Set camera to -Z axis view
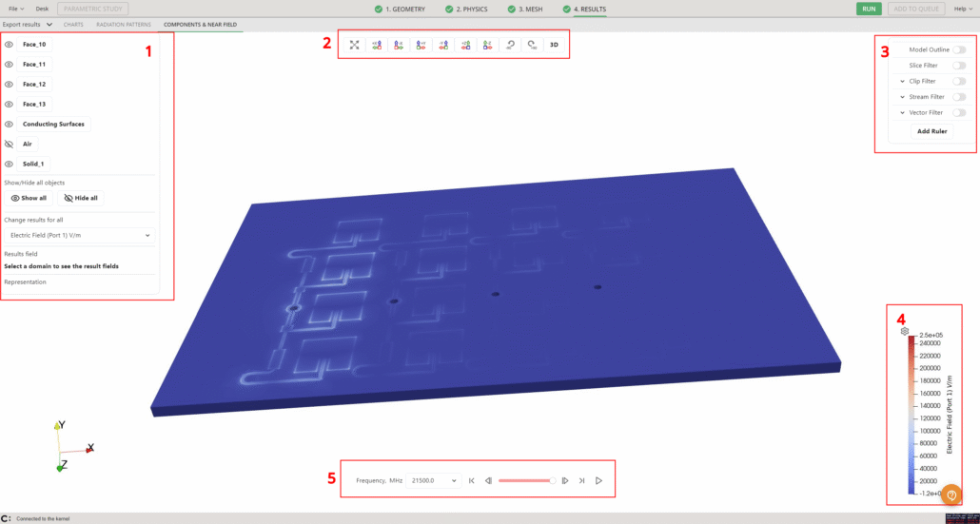This screenshot has height=524, width=980. [487, 45]
